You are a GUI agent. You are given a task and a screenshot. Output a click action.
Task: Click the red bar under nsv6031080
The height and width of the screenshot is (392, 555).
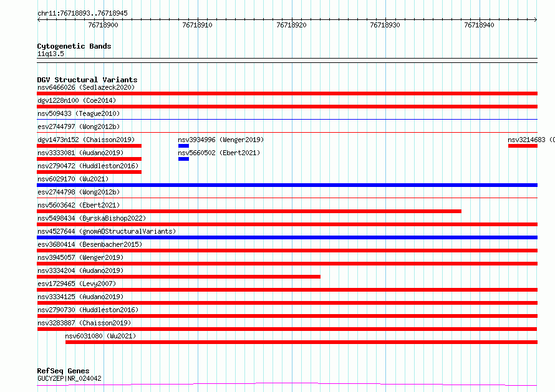[302, 342]
